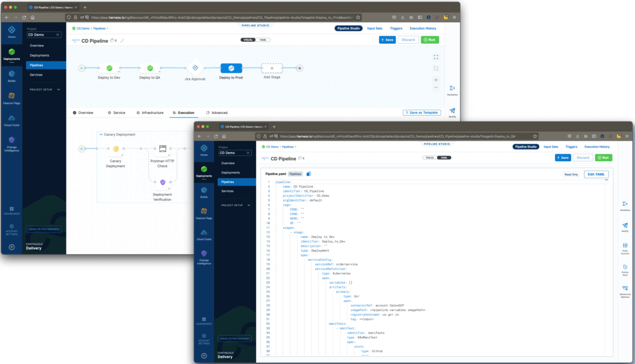Click Save as Template button

(422, 113)
